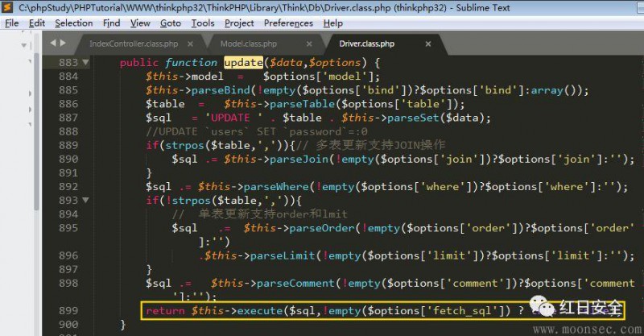
Task: Click 'parseOrder' on line 895
Action: (x=322, y=228)
